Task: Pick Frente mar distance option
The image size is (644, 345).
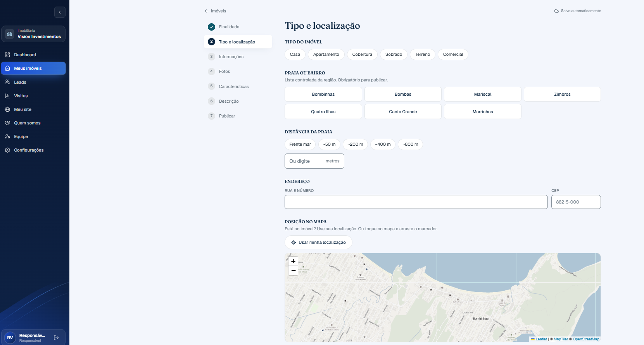Action: click(x=300, y=144)
